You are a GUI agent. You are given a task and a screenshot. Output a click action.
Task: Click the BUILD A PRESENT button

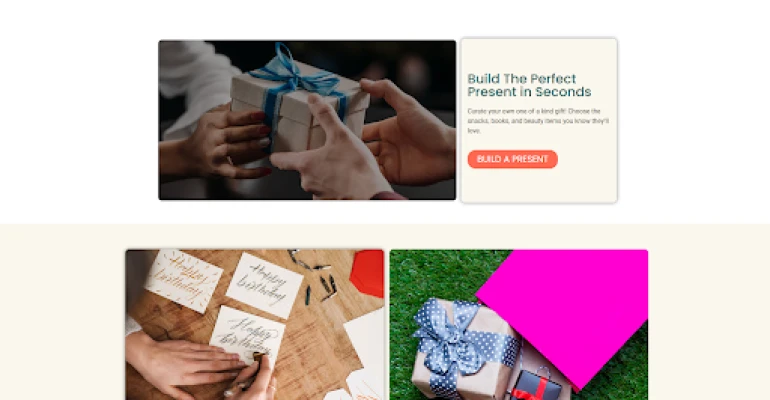tap(512, 159)
